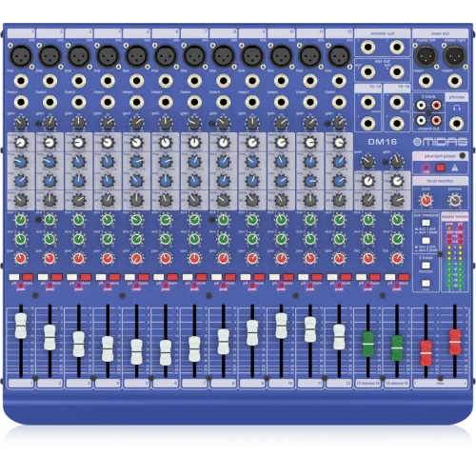Toggle PFL on channel 2
Image resolution: width=476 pixels, height=476 pixels.
(x=43, y=277)
